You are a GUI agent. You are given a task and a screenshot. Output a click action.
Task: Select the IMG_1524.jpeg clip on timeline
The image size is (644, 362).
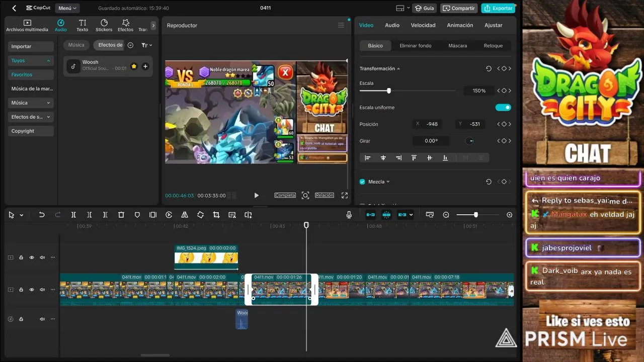206,257
